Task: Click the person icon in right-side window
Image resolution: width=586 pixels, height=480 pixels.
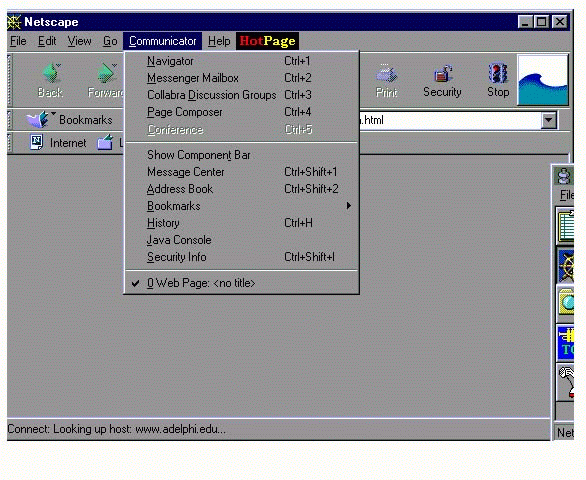Action: coord(564,176)
